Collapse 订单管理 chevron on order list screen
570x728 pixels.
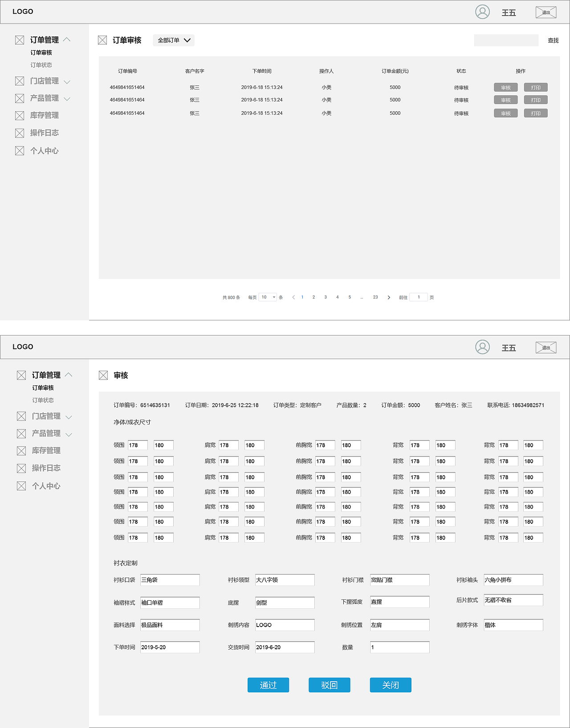pyautogui.click(x=67, y=39)
